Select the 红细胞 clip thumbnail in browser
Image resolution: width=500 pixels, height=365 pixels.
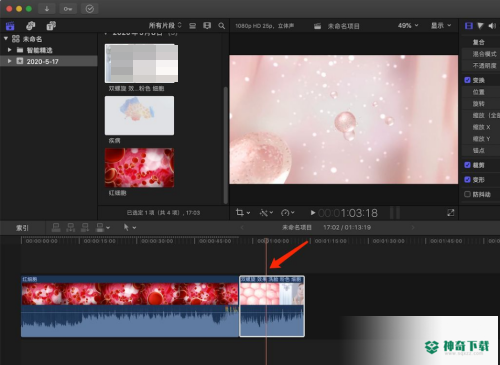(x=139, y=168)
